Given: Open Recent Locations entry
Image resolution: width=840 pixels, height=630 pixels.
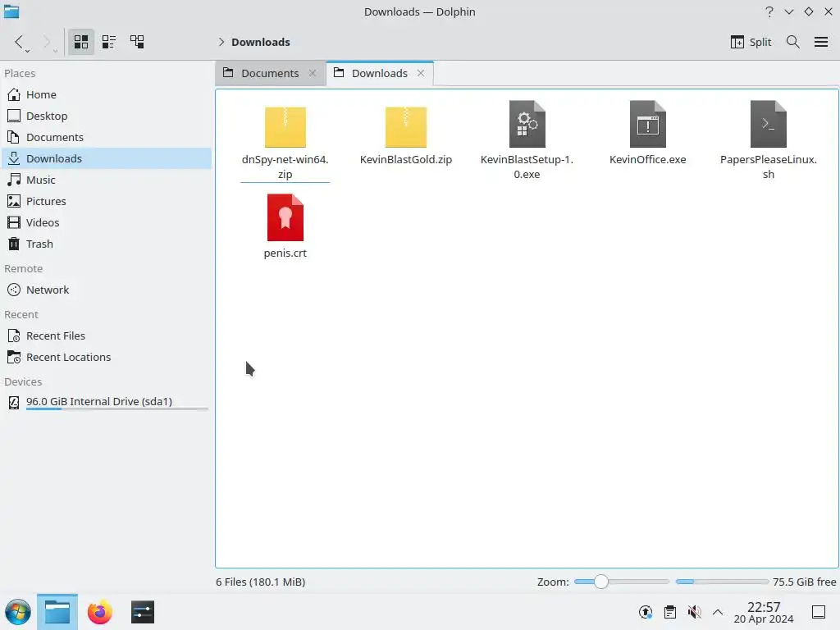Looking at the screenshot, I should pyautogui.click(x=106, y=358).
